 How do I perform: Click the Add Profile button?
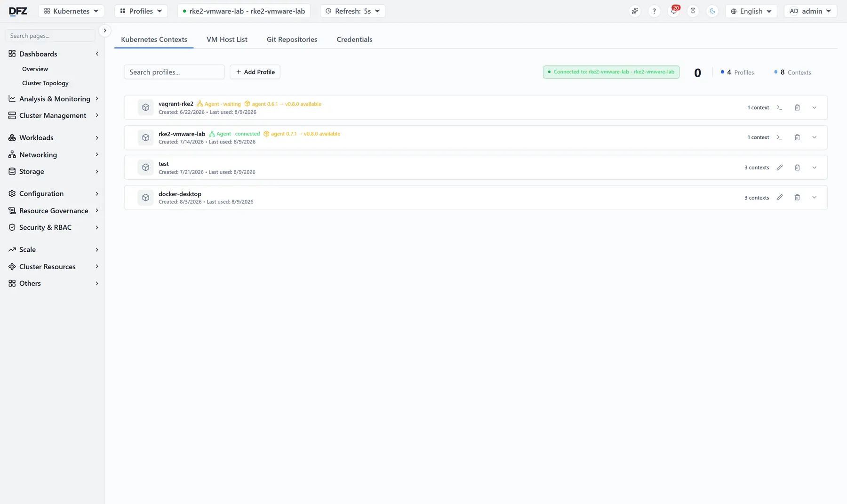click(x=255, y=72)
